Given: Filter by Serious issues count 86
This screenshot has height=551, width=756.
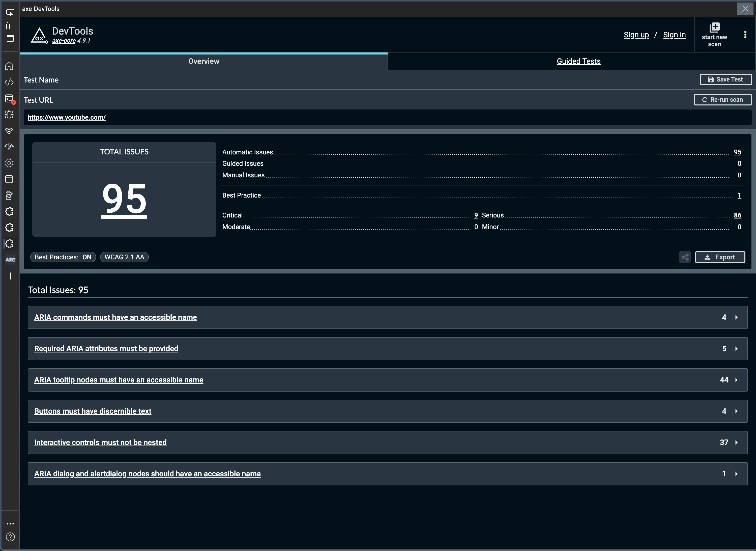Looking at the screenshot, I should click(738, 215).
